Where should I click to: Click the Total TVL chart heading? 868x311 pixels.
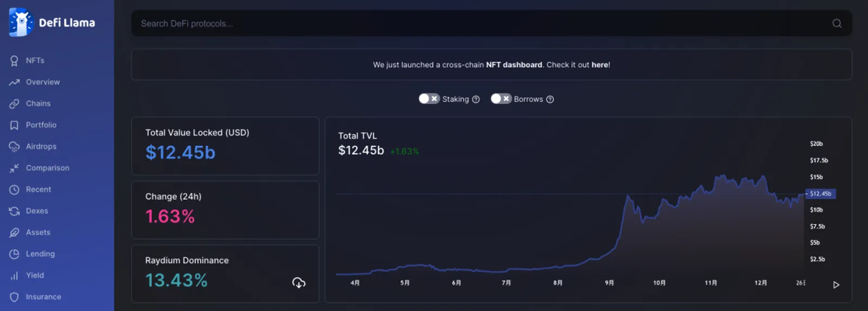(x=358, y=136)
